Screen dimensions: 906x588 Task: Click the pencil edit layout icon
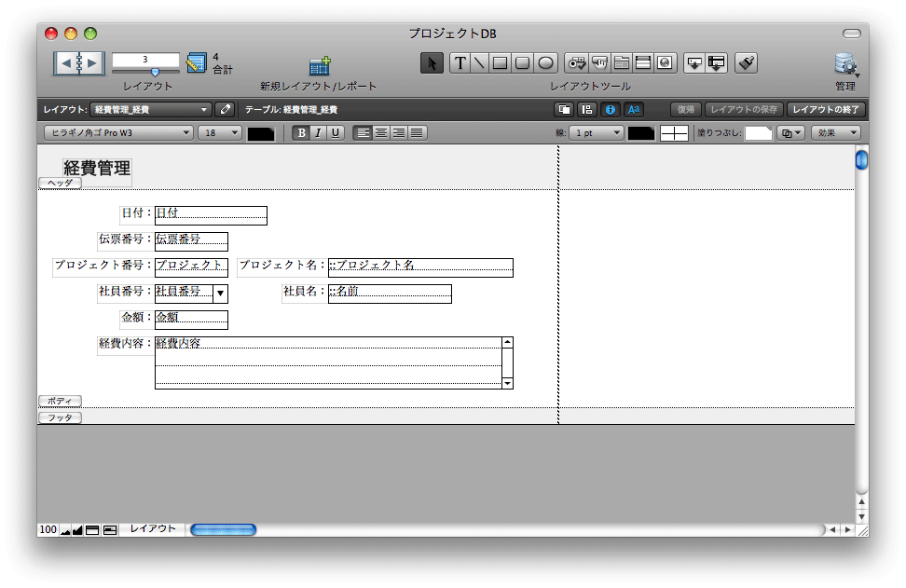(226, 109)
